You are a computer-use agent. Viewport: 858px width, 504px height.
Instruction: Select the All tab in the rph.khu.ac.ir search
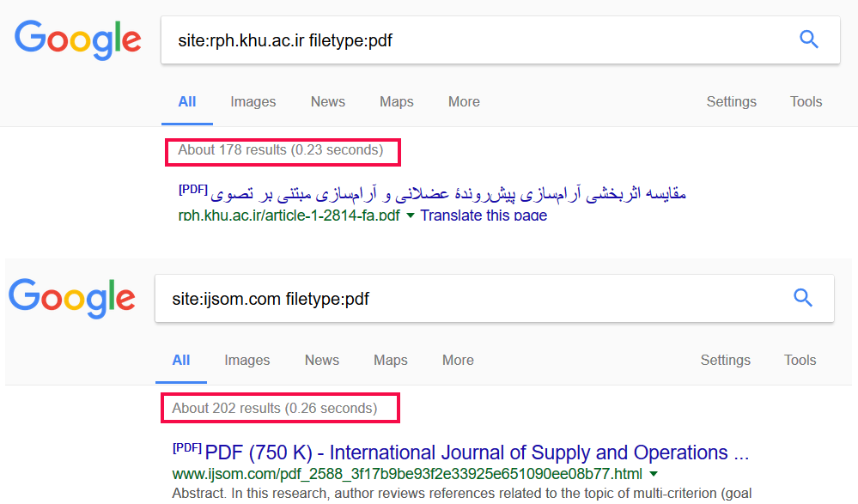[x=187, y=102]
